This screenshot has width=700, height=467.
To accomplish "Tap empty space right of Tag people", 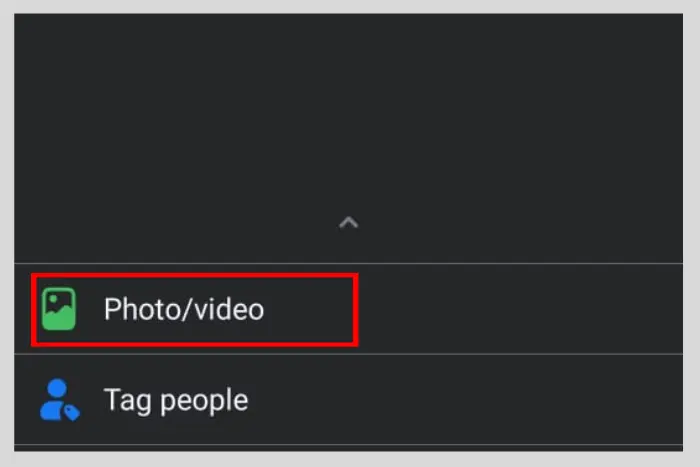I will (x=464, y=400).
